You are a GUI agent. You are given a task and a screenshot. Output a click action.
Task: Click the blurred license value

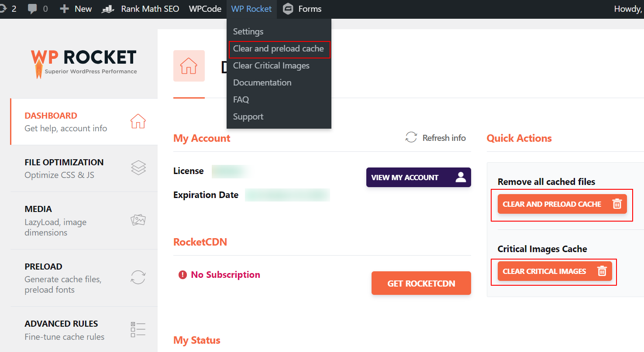(x=231, y=171)
